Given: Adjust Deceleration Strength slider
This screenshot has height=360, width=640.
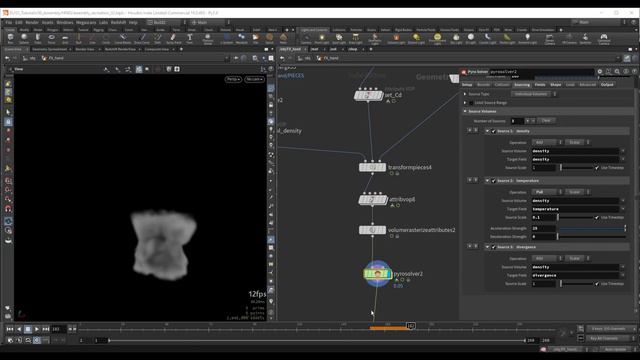Looking at the screenshot, I should point(591,237).
